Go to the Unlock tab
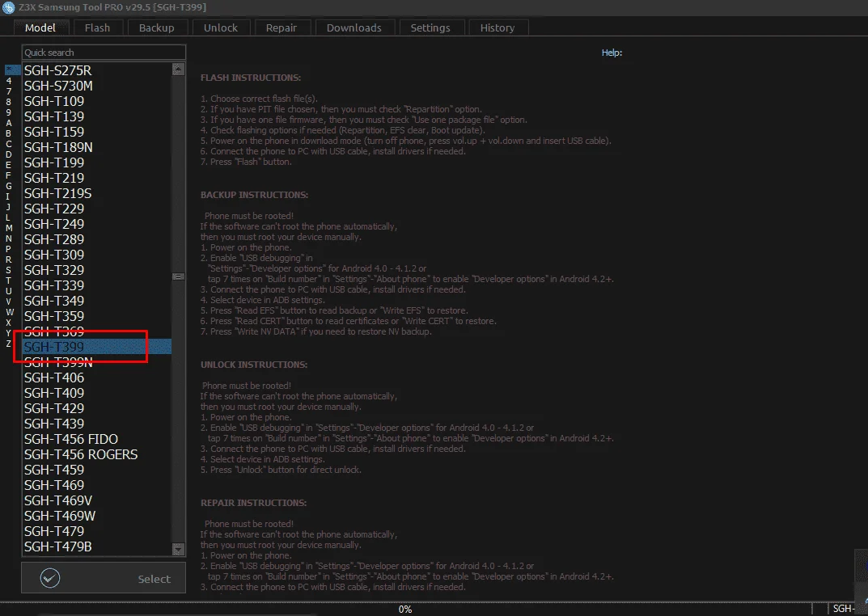The width and height of the screenshot is (868, 616). click(x=220, y=27)
